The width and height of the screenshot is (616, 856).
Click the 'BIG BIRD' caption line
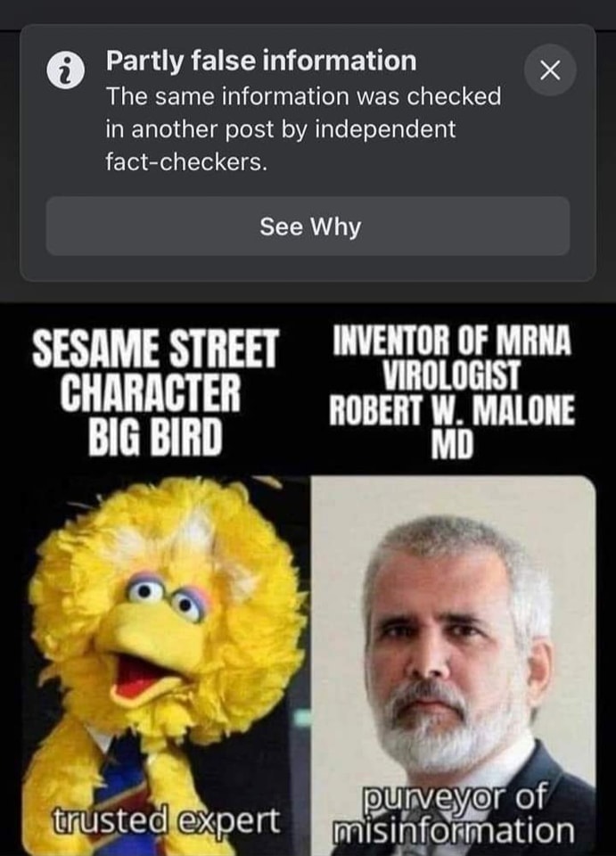pos(155,436)
